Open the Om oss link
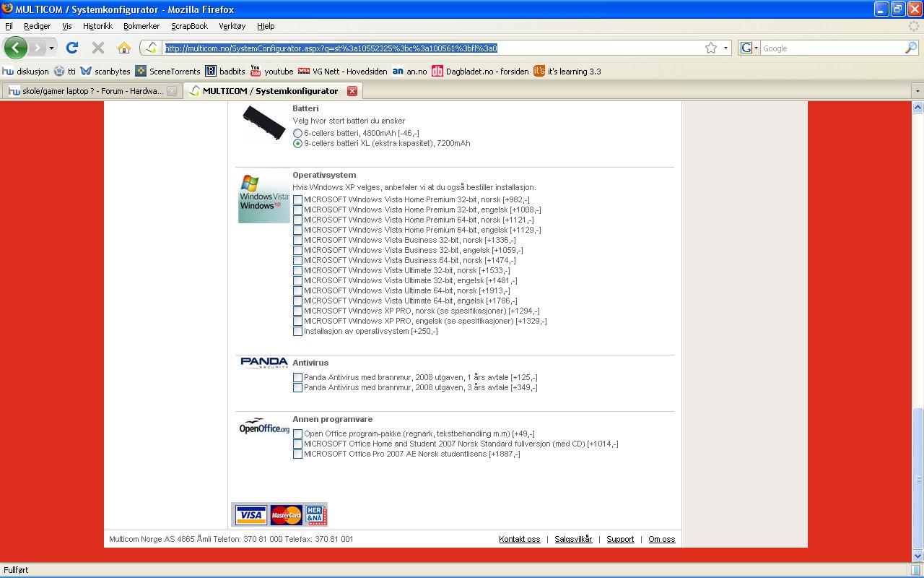Image resolution: width=924 pixels, height=578 pixels. point(662,539)
